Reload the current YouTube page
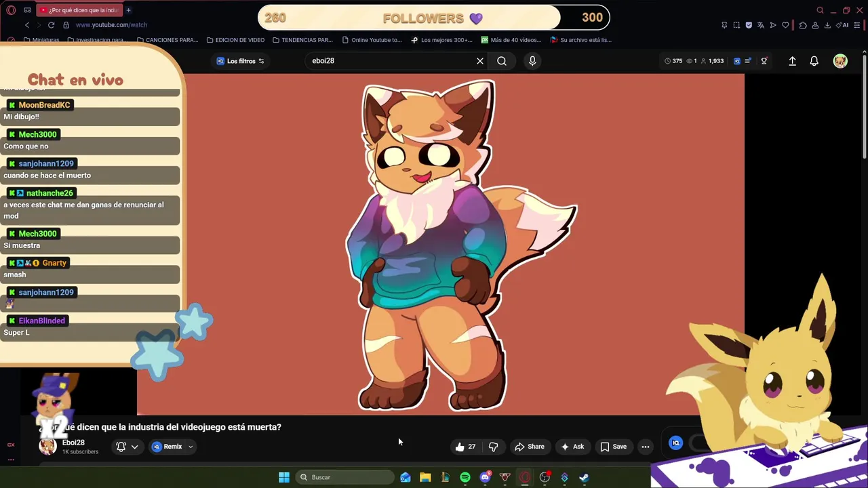This screenshot has height=488, width=868. coord(51,25)
